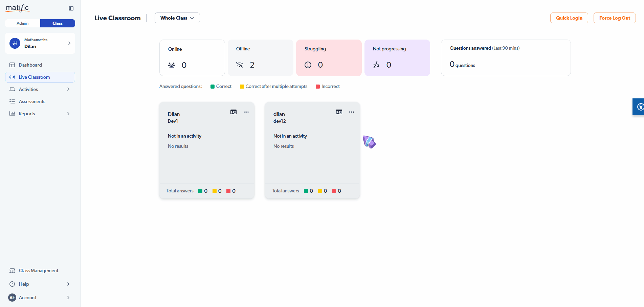644x307 pixels.
Task: Click the Quick Login button
Action: point(569,18)
